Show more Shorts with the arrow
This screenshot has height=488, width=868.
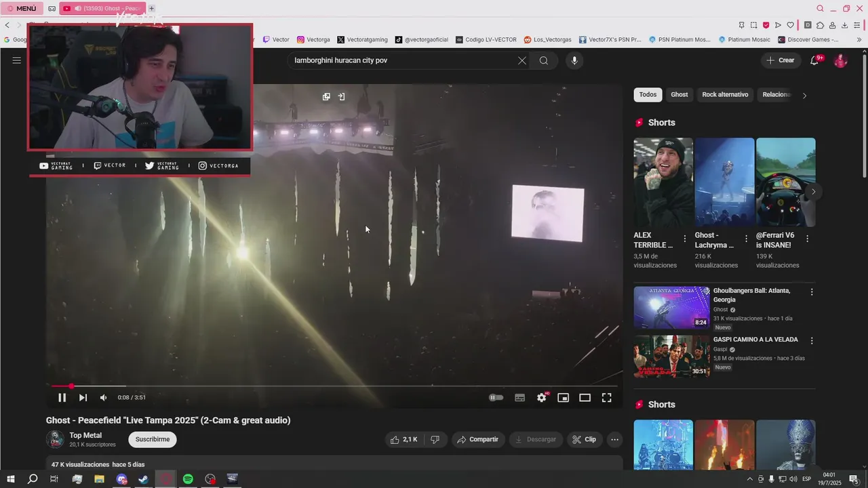[813, 192]
